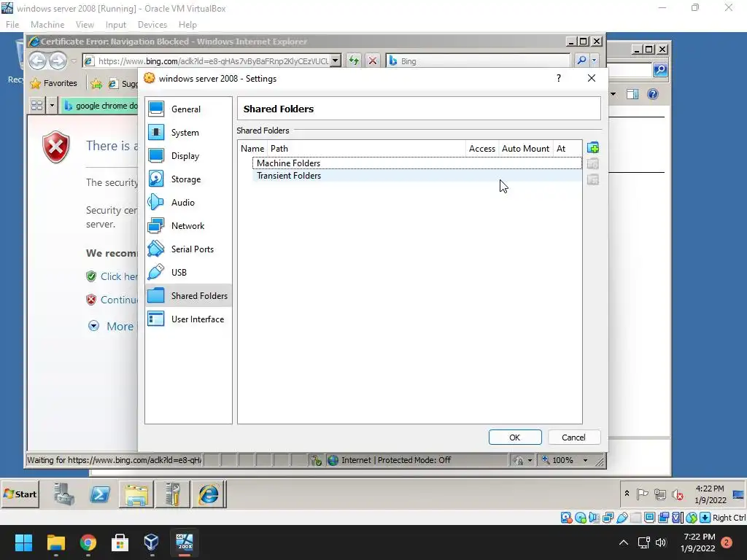This screenshot has height=560, width=747.
Task: Click OK in the Settings dialog
Action: coord(515,437)
